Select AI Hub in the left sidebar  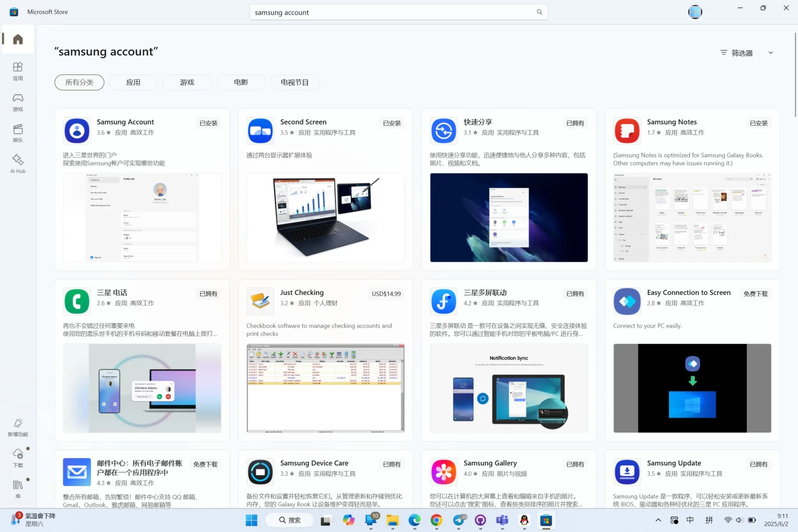pos(17,163)
